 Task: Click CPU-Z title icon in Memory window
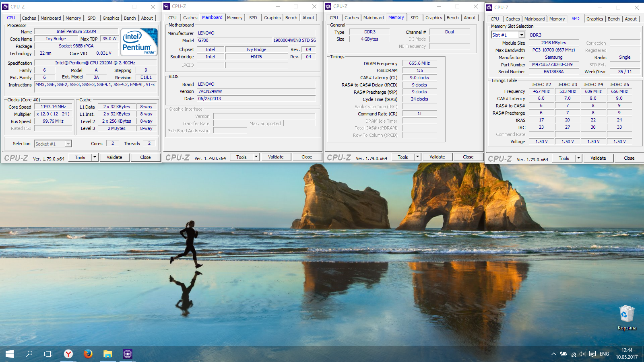(328, 6)
